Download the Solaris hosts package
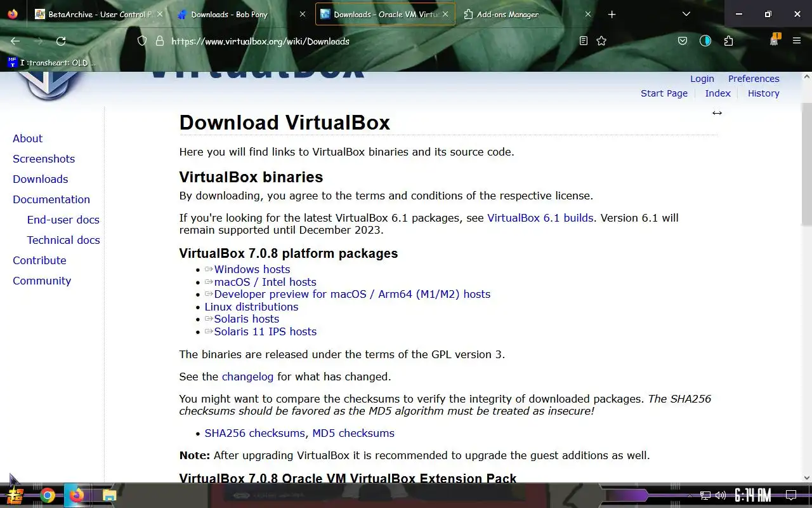 pos(247,319)
